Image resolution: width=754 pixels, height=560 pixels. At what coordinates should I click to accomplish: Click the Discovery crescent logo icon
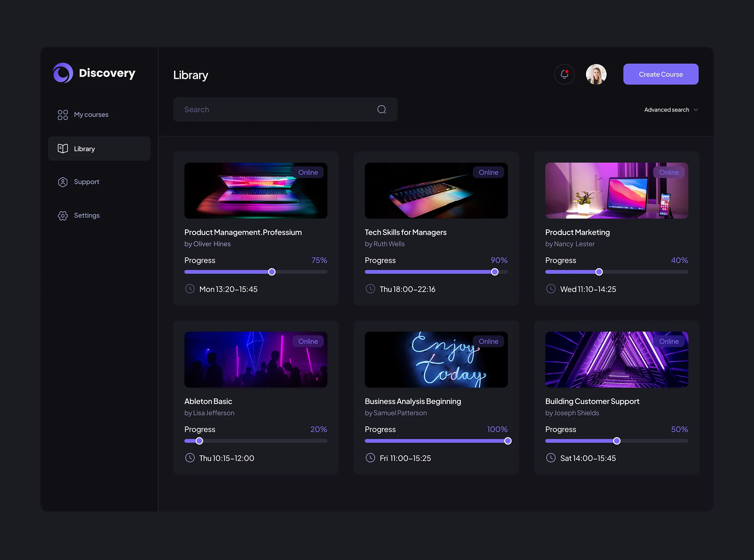(x=63, y=73)
